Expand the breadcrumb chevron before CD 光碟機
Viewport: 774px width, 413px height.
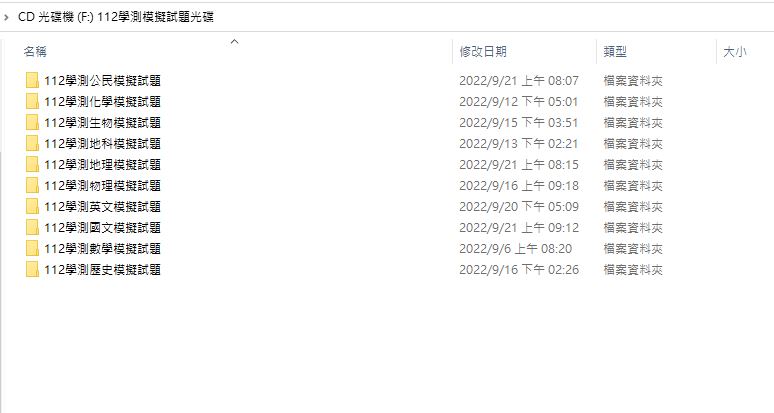click(x=6, y=17)
